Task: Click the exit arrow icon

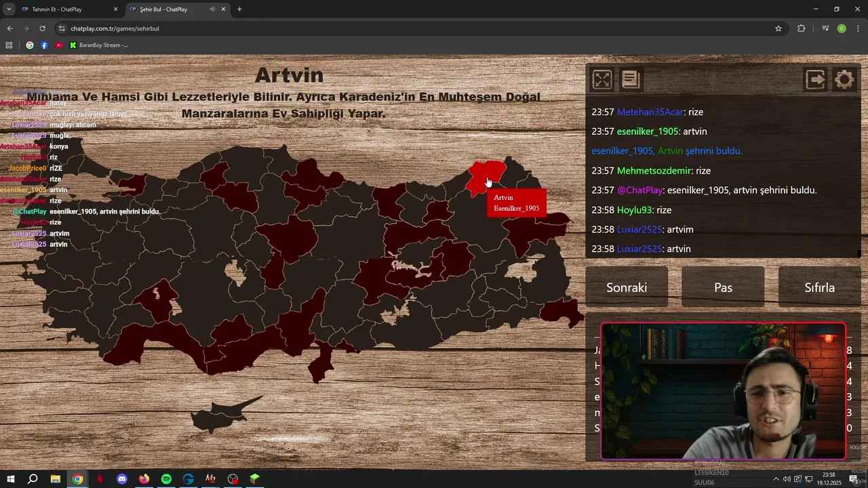Action: click(815, 79)
